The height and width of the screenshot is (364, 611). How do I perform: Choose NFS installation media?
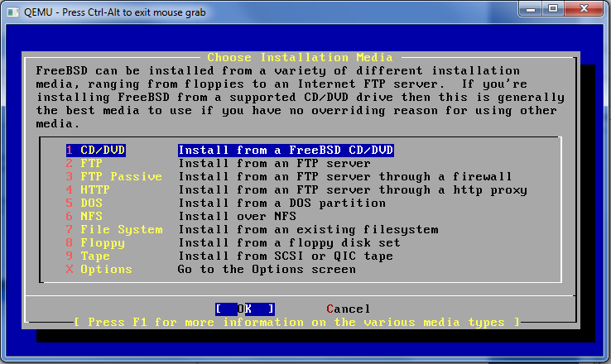click(84, 217)
